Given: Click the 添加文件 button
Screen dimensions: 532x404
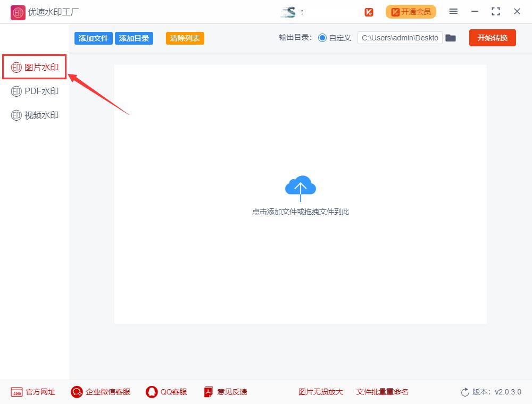Looking at the screenshot, I should 93,38.
